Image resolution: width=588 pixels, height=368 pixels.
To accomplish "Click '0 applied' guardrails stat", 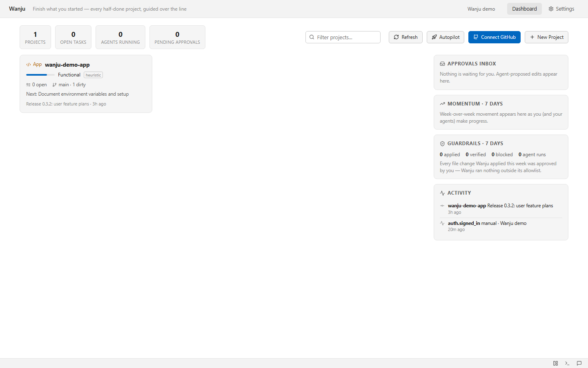I will click(x=450, y=155).
